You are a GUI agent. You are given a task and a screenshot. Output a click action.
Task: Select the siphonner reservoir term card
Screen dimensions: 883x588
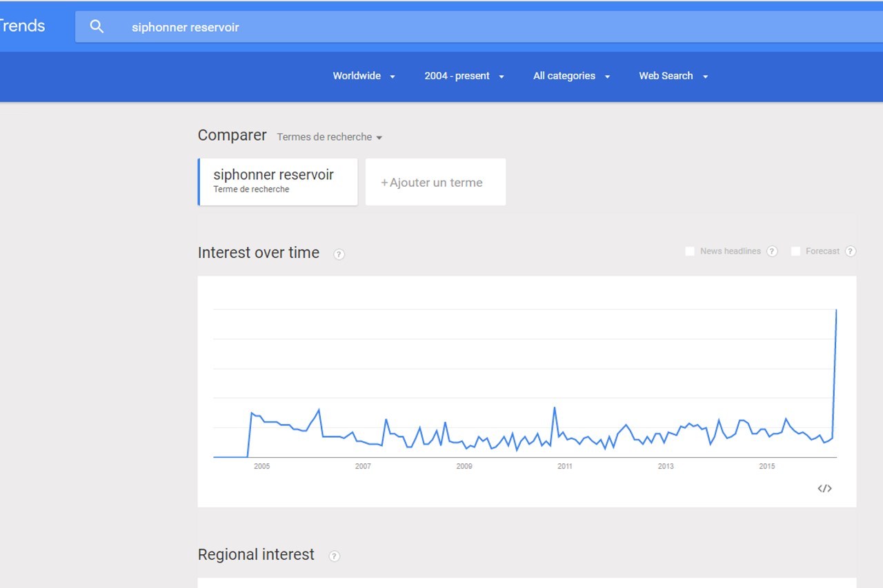(x=277, y=182)
